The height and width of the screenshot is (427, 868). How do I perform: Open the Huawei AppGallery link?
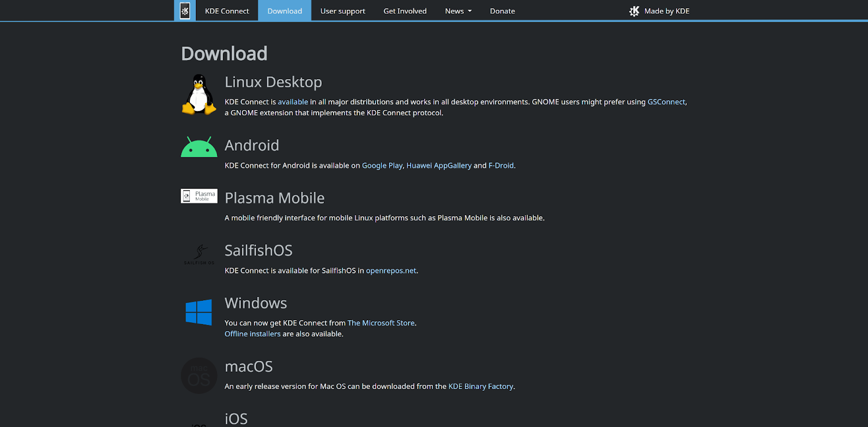pos(439,166)
